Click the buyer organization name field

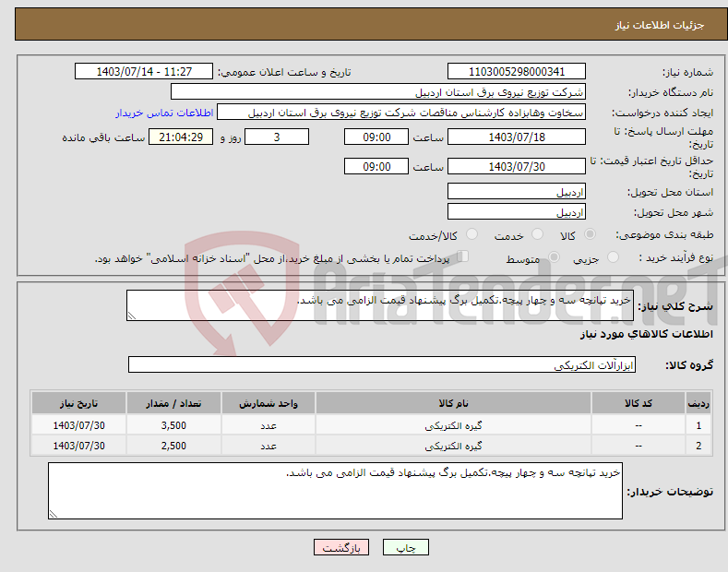pyautogui.click(x=378, y=92)
